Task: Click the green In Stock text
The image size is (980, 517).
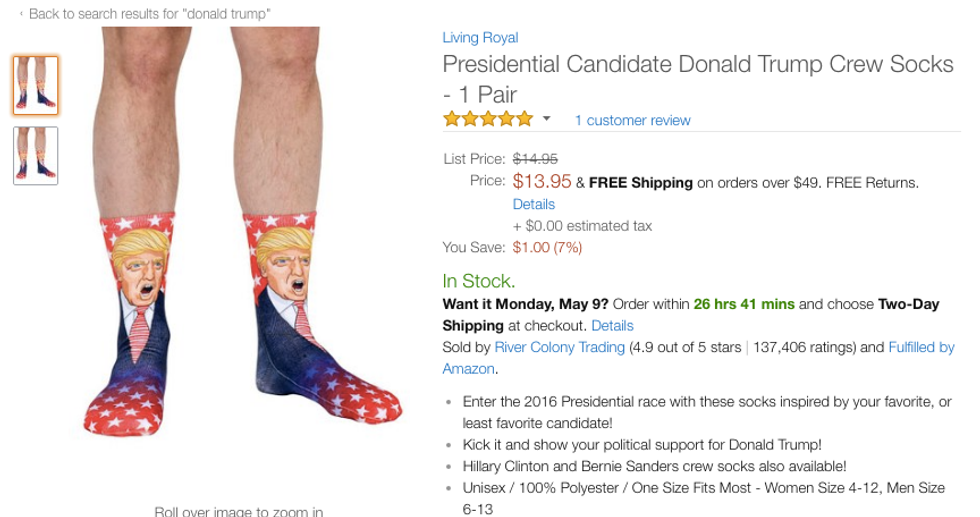Action: (479, 282)
